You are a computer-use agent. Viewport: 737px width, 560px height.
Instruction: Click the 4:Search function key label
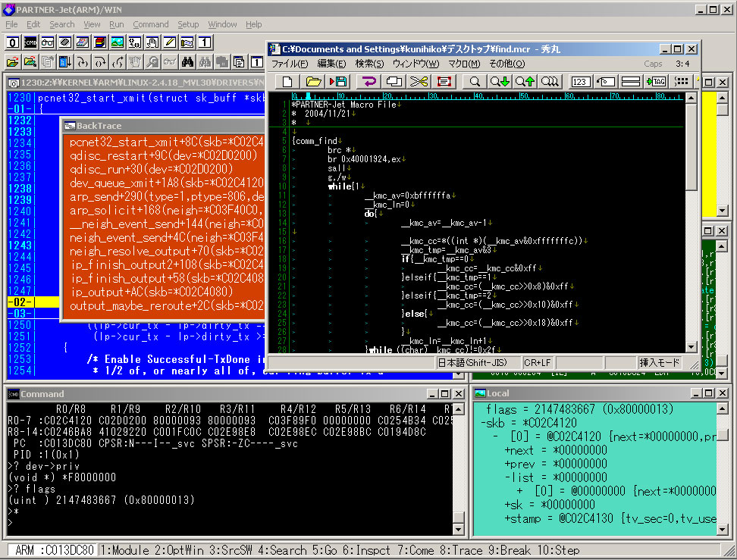pyautogui.click(x=283, y=550)
